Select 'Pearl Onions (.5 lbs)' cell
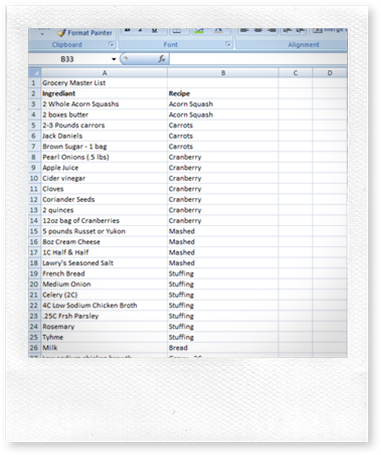The height and width of the screenshot is (455, 381). click(104, 157)
